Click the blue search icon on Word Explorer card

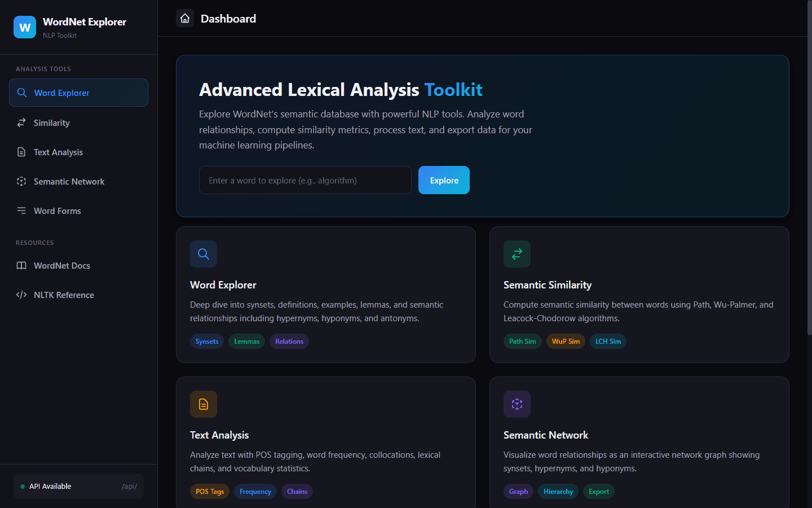[204, 254]
